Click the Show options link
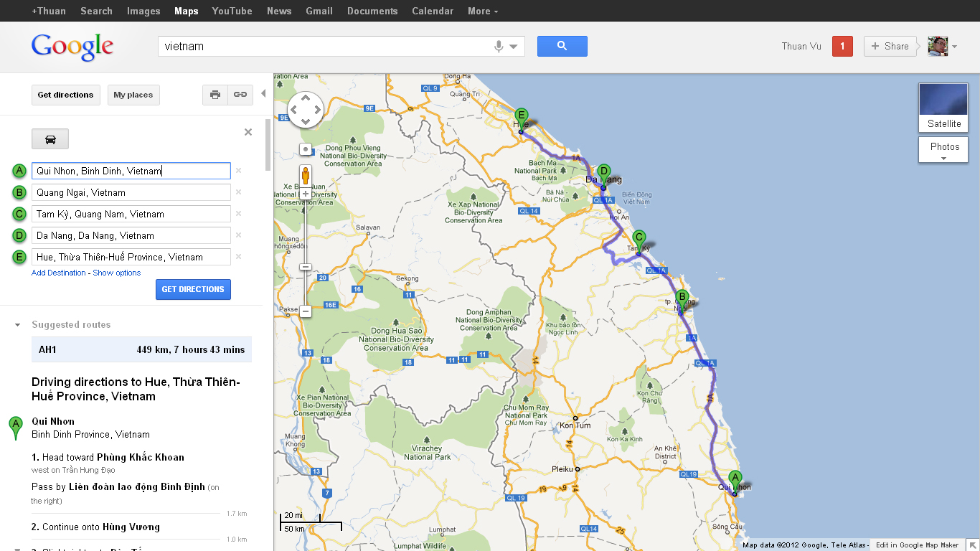This screenshot has height=551, width=980. 117,273
